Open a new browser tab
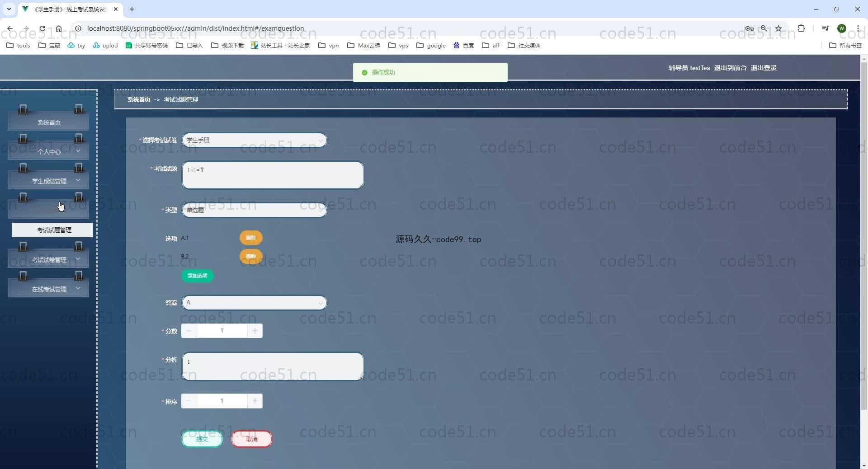868x469 pixels. tap(132, 9)
